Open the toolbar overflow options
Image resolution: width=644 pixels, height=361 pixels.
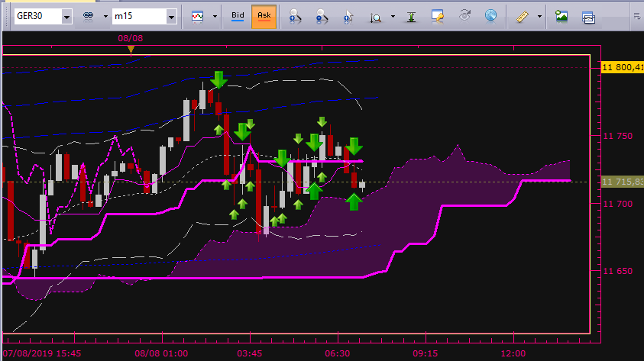pos(637,17)
